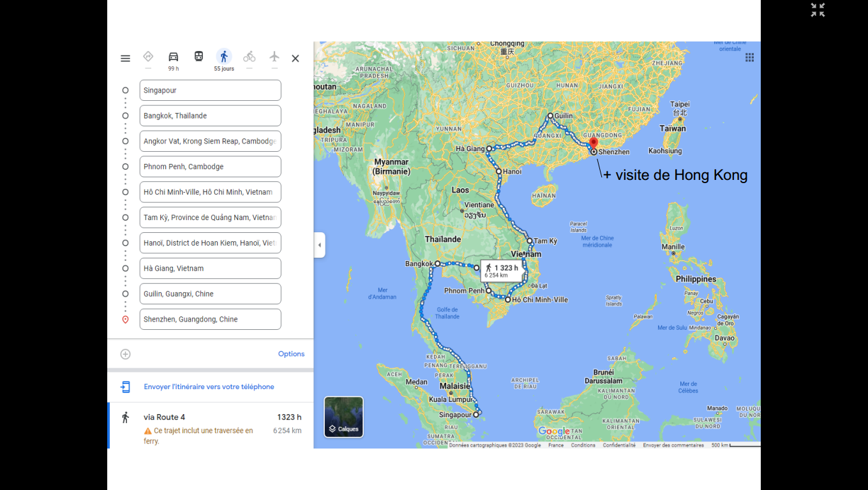Screen dimensions: 868x490
Task: Click the Manille label on map
Action: 673,247
